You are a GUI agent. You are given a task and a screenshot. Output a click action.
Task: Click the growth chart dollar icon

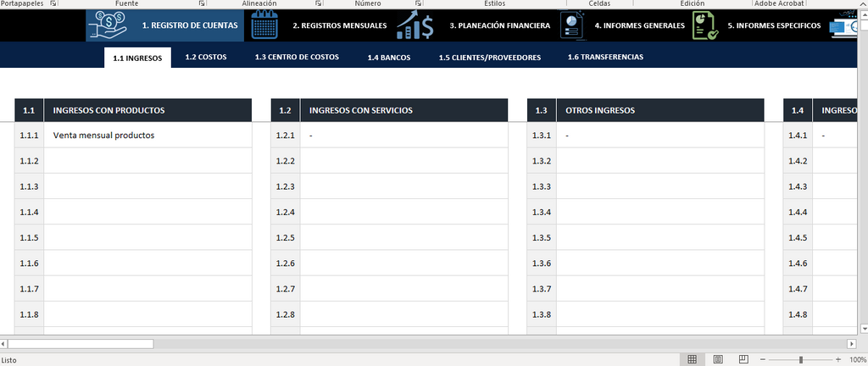[415, 25]
